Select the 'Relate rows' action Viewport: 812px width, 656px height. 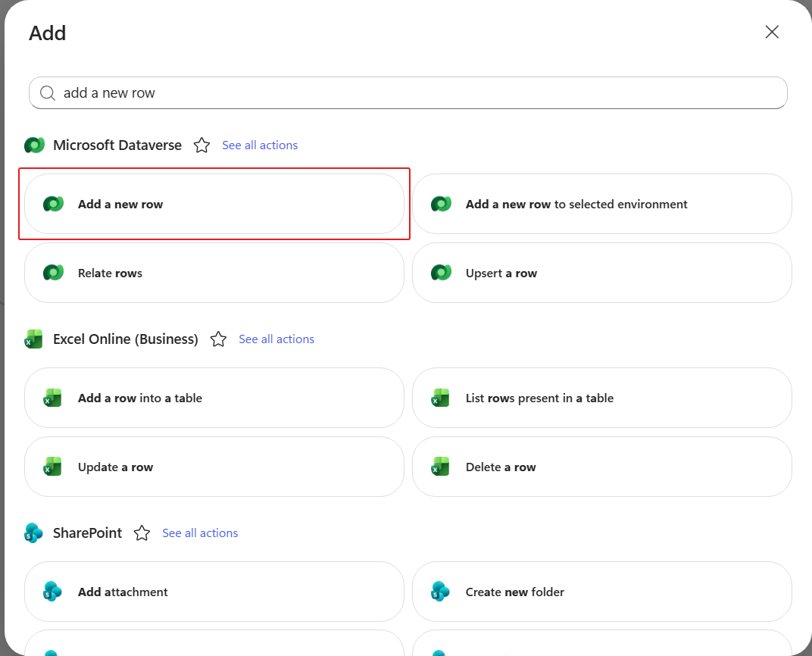pos(214,273)
